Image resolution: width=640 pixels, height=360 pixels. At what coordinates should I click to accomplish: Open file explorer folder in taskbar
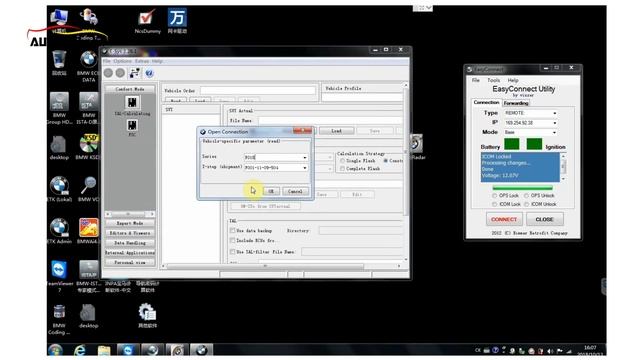pyautogui.click(x=104, y=350)
